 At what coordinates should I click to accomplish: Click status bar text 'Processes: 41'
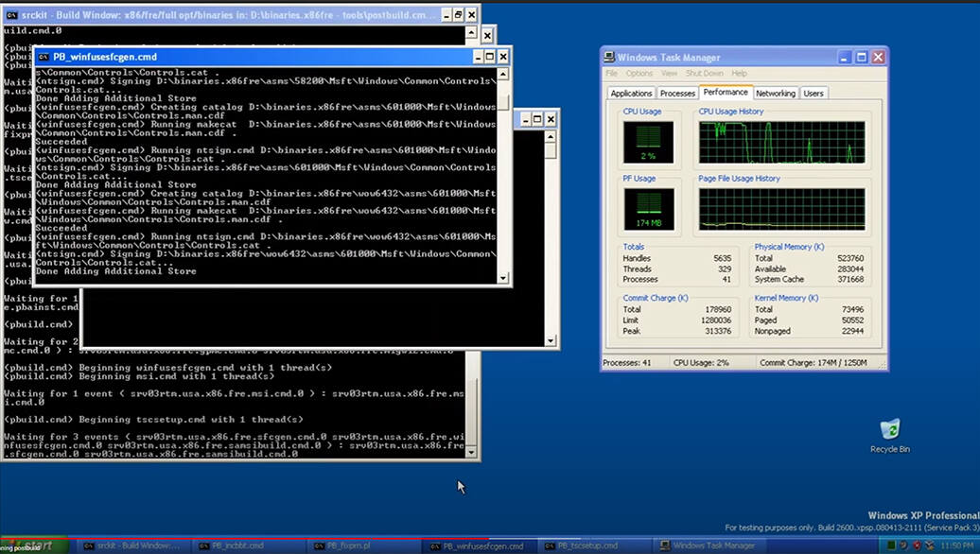[626, 362]
